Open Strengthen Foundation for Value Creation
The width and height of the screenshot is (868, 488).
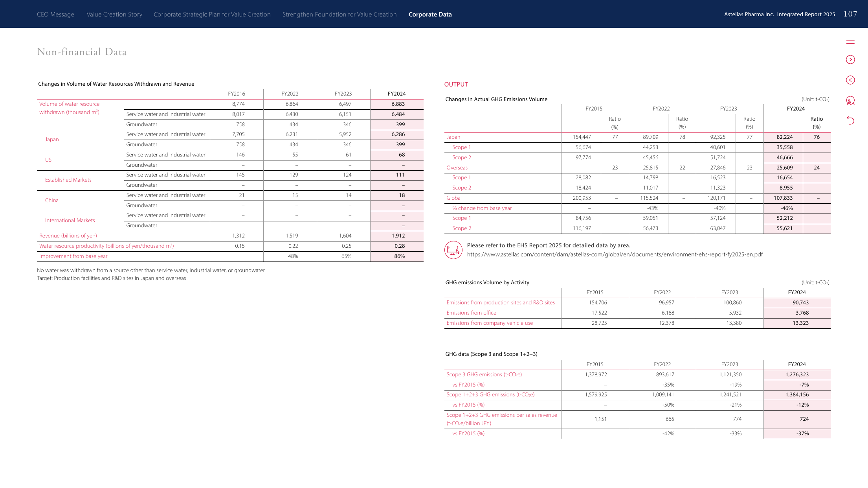tap(339, 14)
